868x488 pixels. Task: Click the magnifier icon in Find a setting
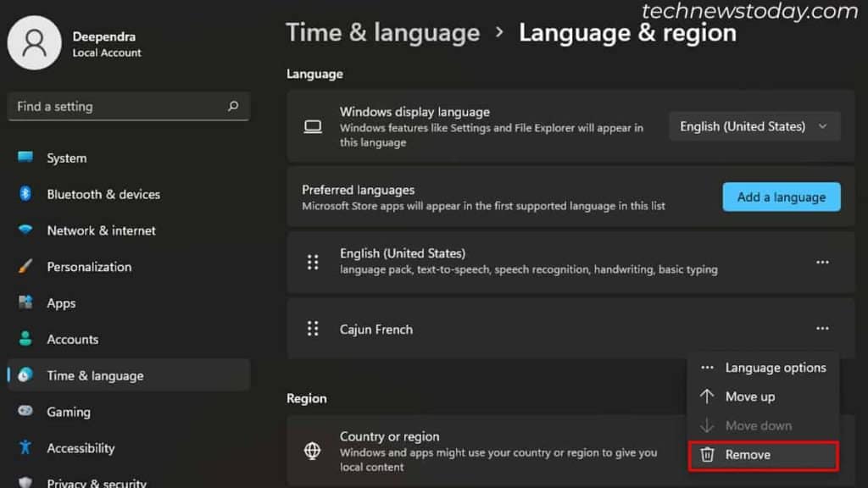coord(232,106)
